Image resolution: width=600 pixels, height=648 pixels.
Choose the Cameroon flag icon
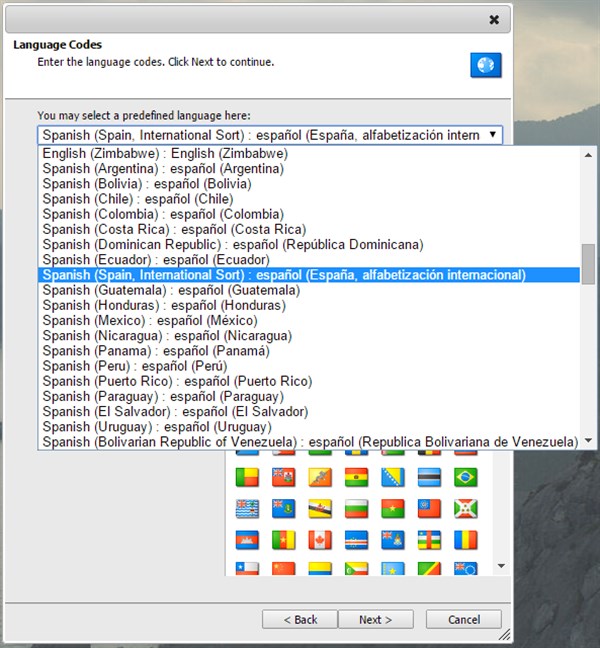pos(283,540)
